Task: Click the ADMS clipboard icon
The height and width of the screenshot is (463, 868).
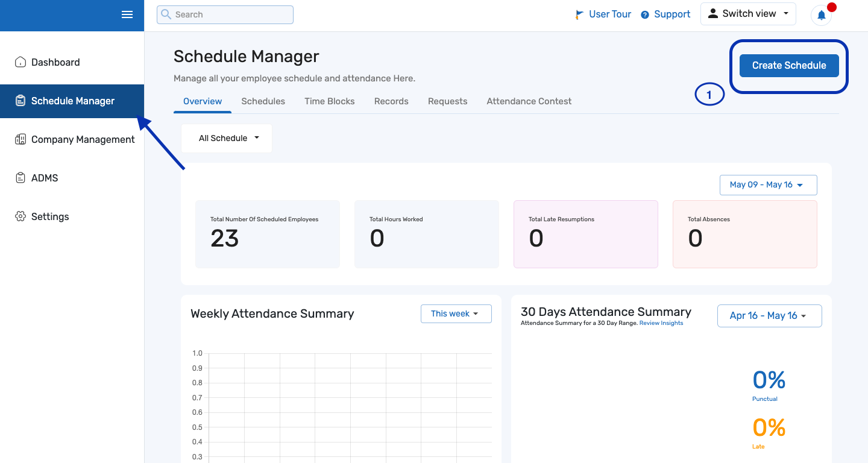Action: click(x=20, y=178)
